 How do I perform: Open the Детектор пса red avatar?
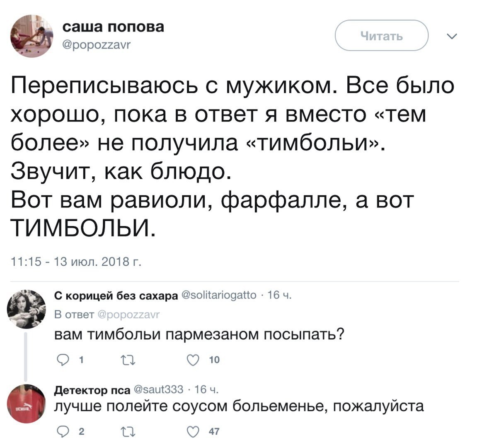[27, 404]
